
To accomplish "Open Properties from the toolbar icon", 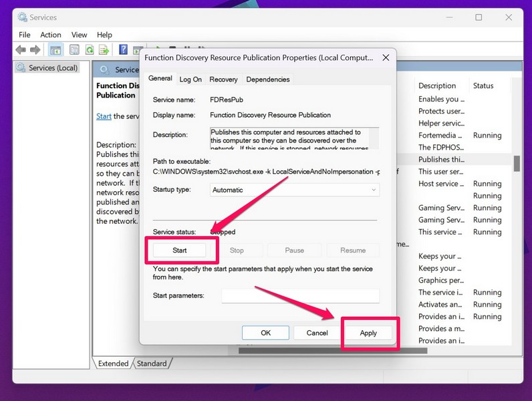I will click(74, 49).
